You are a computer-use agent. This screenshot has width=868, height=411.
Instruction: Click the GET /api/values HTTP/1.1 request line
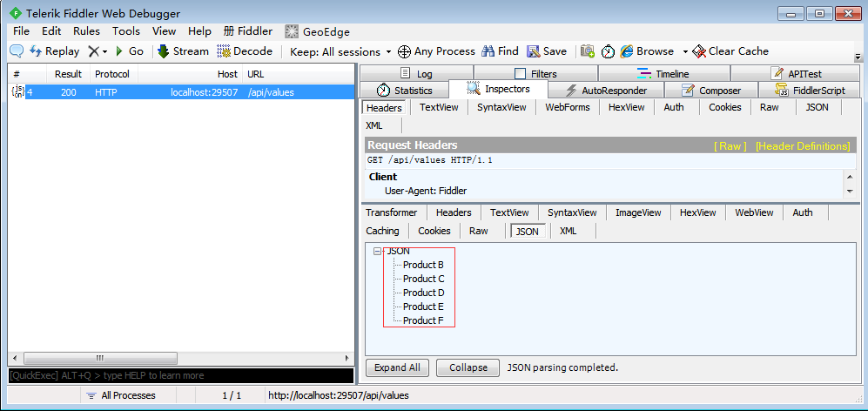429,160
